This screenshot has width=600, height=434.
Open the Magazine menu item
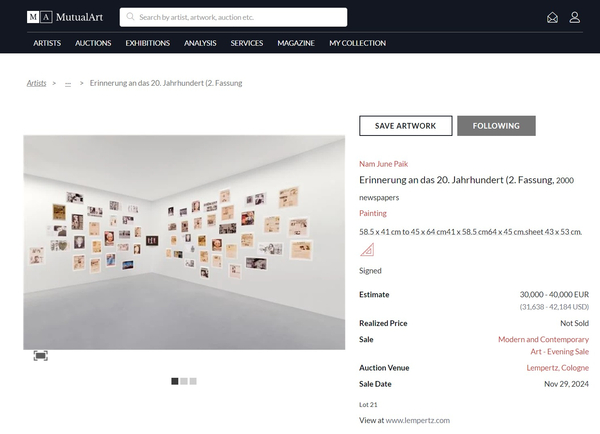(x=296, y=43)
